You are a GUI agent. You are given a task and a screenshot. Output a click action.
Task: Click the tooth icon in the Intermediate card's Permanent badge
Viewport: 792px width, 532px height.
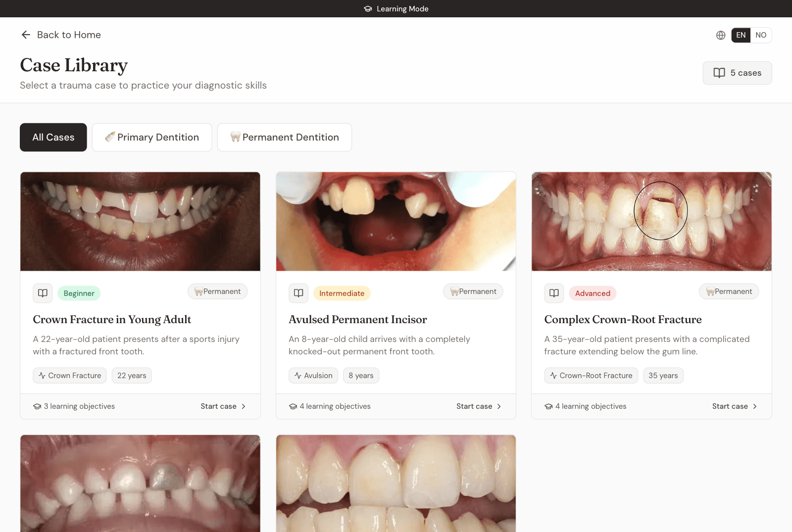[454, 291]
